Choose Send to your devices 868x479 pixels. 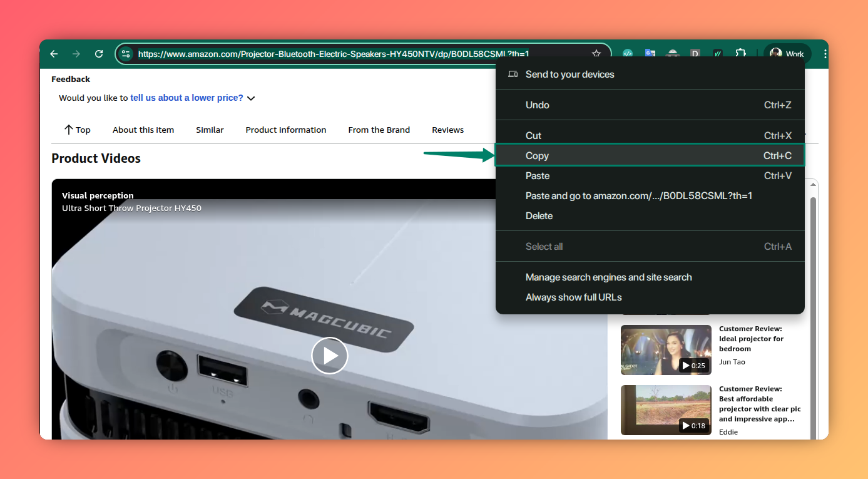pos(650,74)
